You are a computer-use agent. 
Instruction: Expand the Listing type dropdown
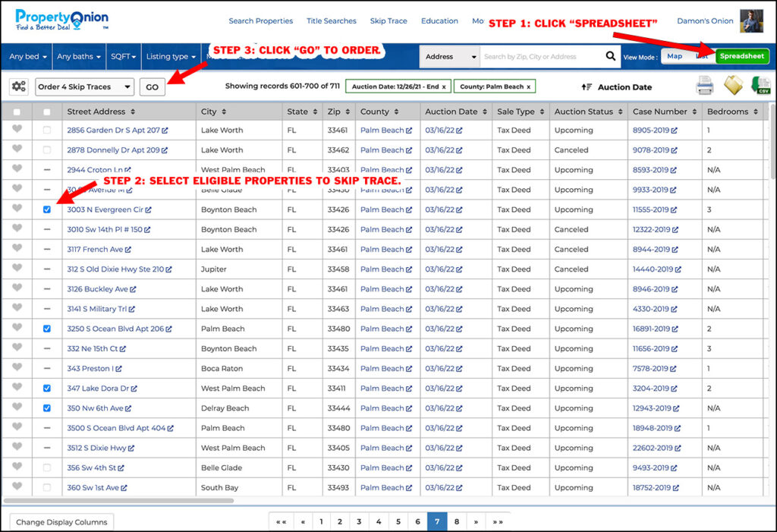[x=171, y=56]
